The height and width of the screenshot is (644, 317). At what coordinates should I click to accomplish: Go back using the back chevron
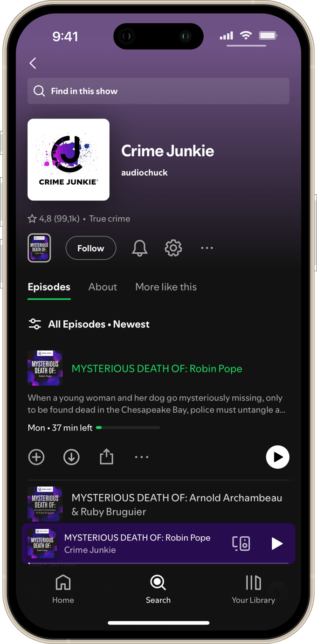(33, 63)
